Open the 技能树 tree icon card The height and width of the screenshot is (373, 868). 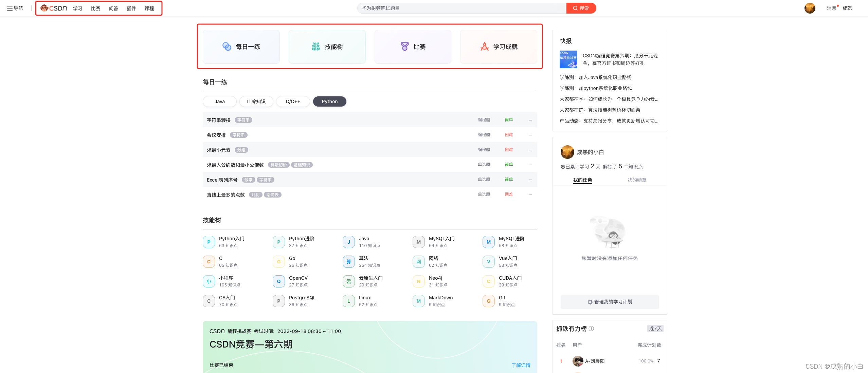tap(316, 46)
